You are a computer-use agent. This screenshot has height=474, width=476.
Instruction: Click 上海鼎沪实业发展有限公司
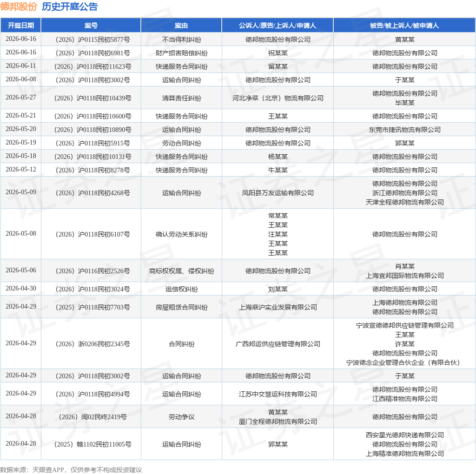tap(278, 307)
